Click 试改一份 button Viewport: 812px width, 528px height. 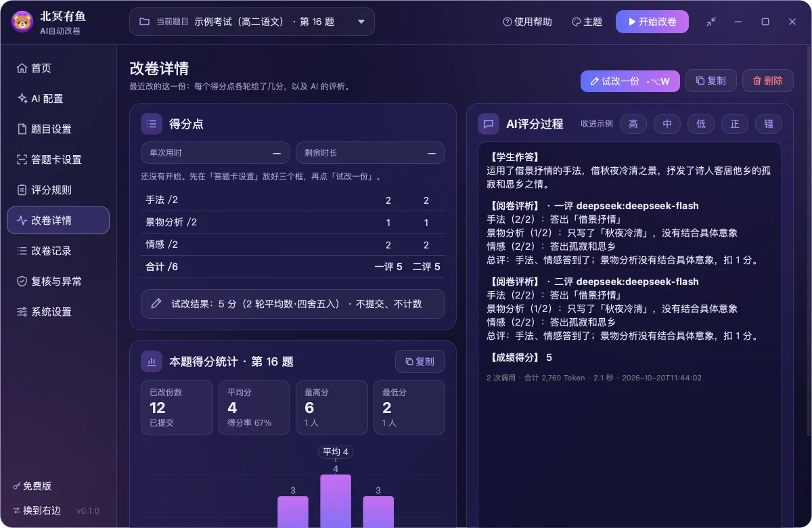point(630,81)
